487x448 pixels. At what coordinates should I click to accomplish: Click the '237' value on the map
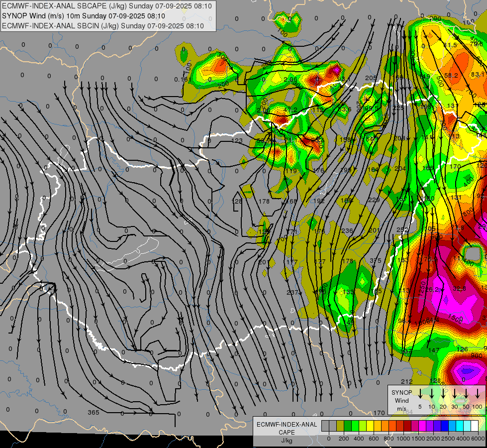(292, 293)
